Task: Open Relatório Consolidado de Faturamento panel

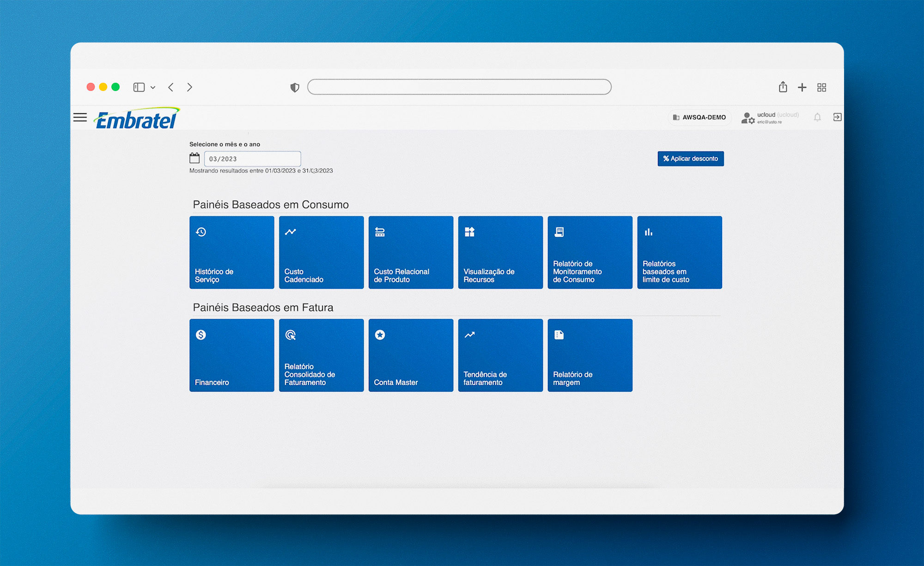Action: click(x=322, y=355)
